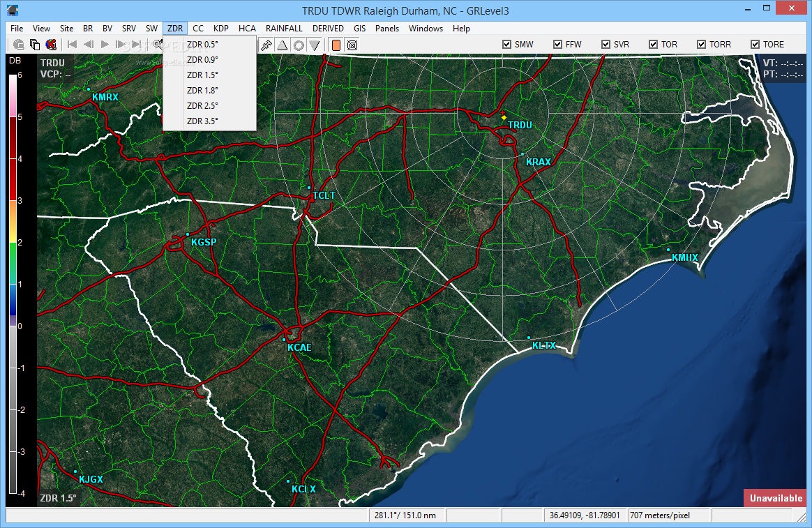This screenshot has width=812, height=528.
Task: Click the ZDR color scale legend
Action: pyautogui.click(x=13, y=285)
